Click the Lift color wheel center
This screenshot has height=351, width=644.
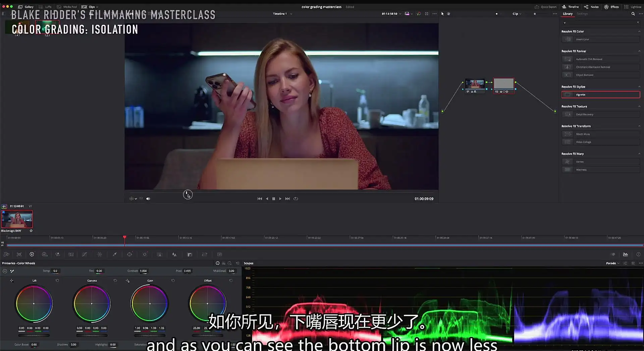click(x=34, y=304)
